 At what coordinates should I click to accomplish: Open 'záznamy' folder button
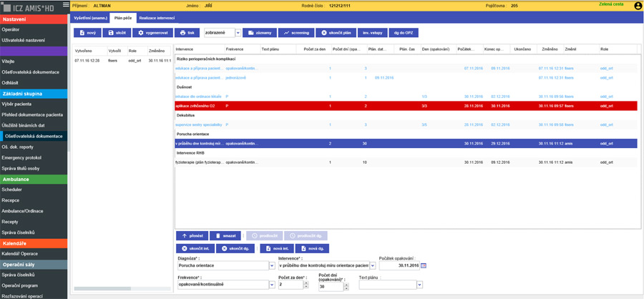tap(259, 33)
